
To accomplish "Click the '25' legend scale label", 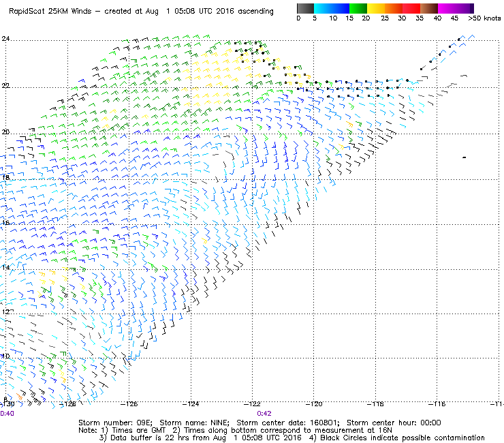I will click(384, 18).
